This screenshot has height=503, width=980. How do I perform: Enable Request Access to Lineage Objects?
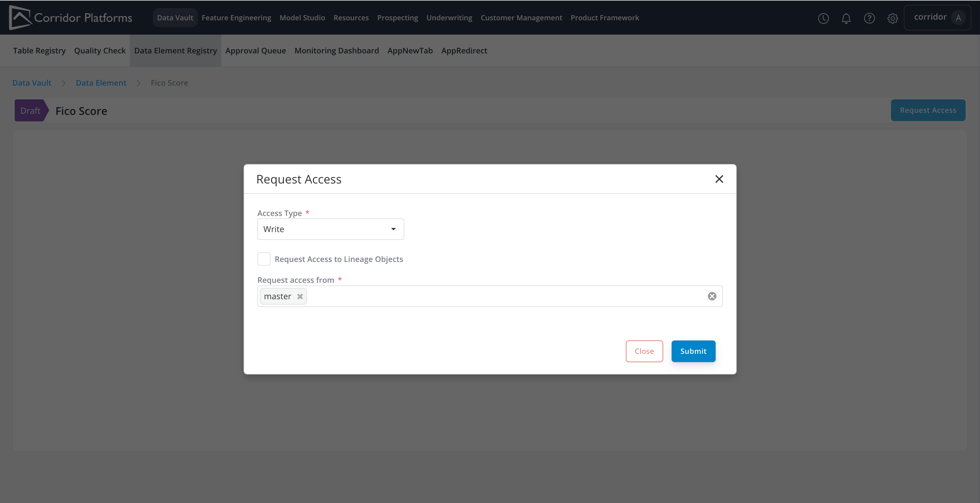coord(264,259)
